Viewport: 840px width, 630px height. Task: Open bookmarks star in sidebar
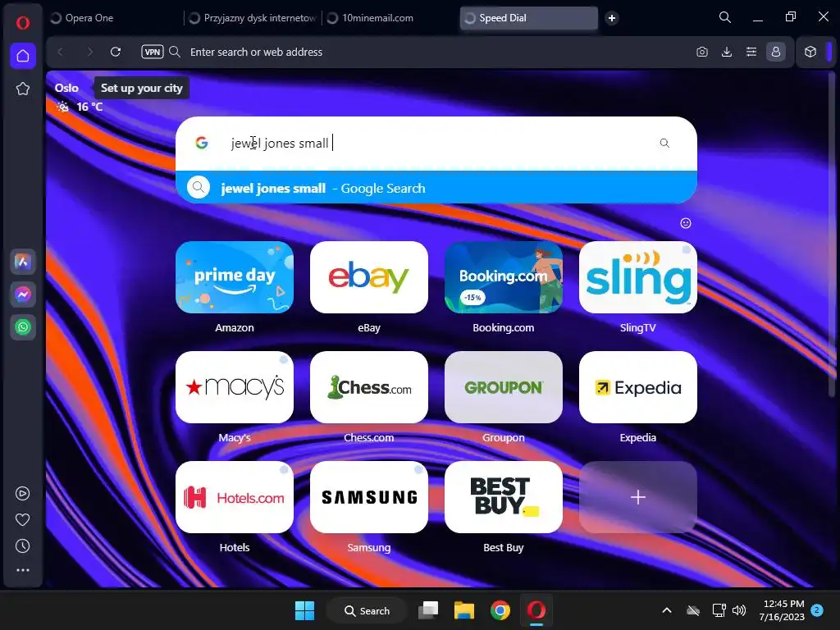(x=22, y=89)
